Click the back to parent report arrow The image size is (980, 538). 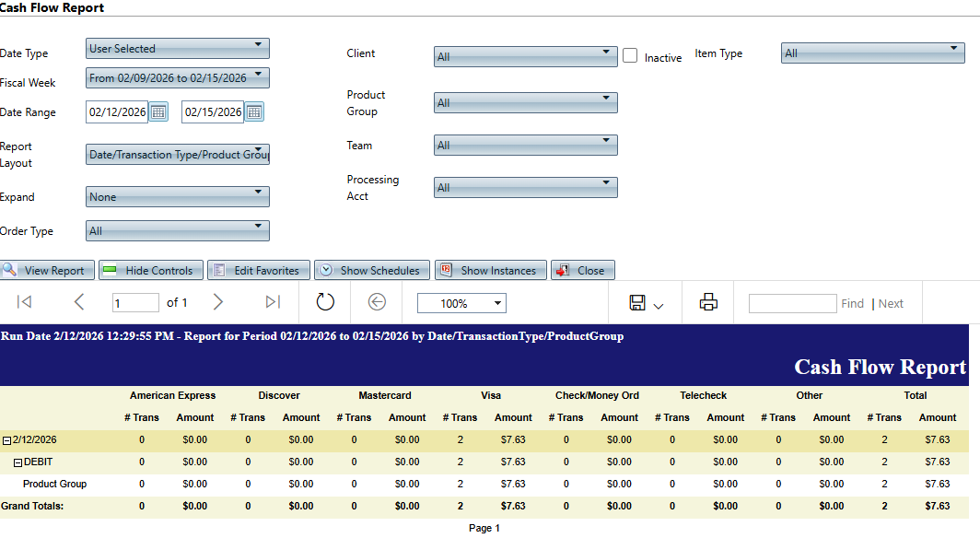(376, 302)
